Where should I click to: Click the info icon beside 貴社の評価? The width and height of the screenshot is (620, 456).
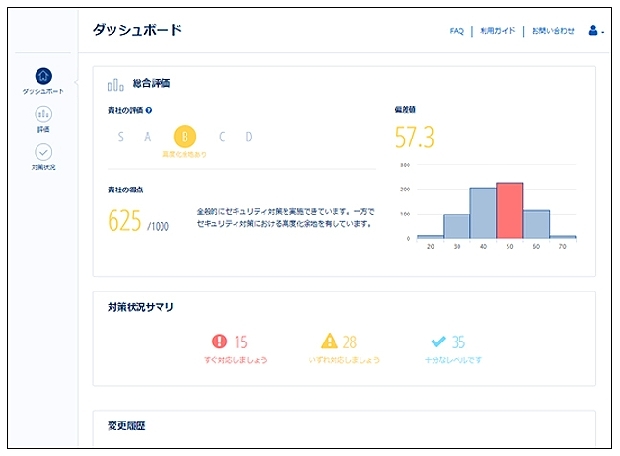coord(149,110)
